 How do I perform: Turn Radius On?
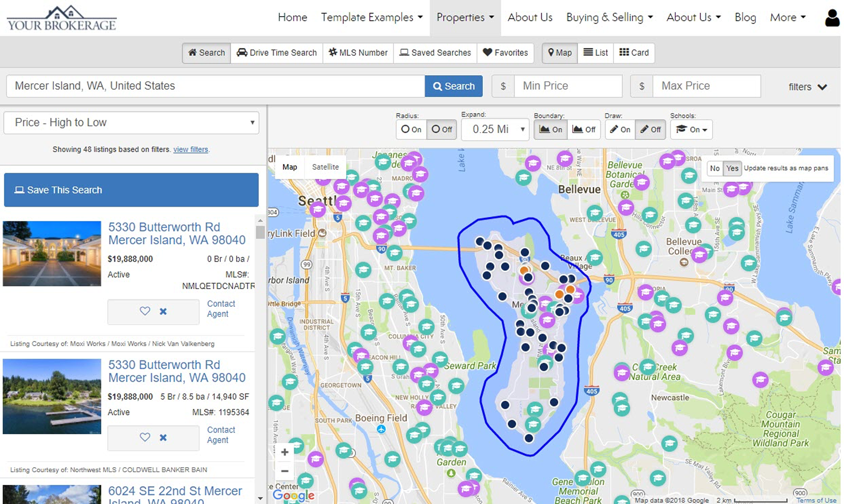pyautogui.click(x=411, y=130)
